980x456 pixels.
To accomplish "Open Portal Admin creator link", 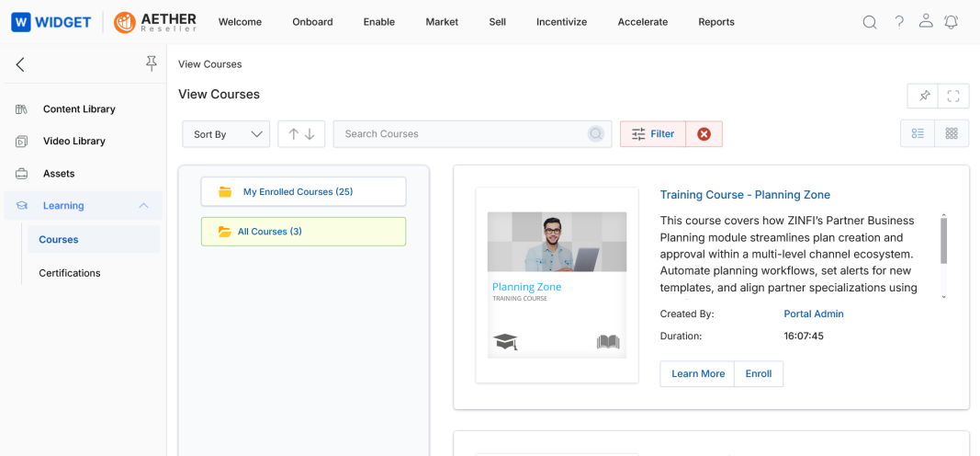I will 814,314.
